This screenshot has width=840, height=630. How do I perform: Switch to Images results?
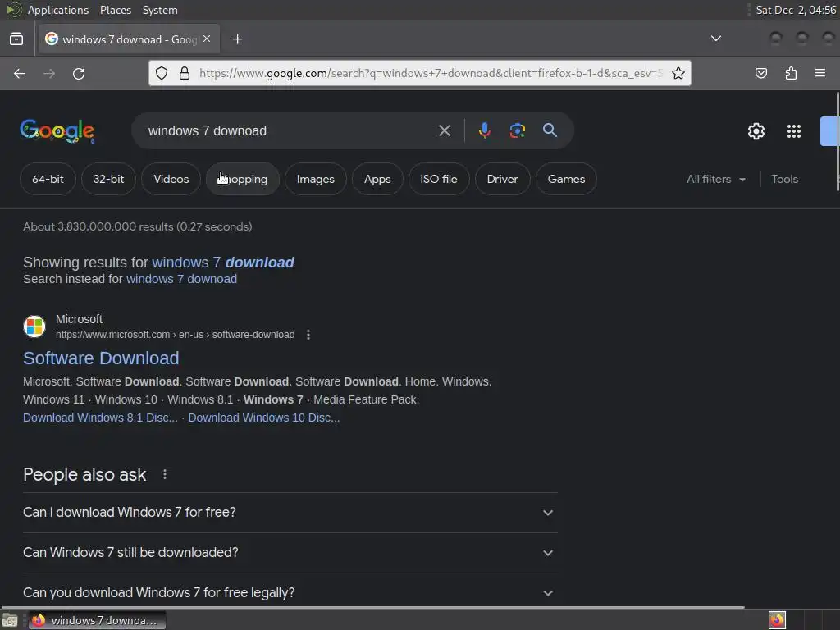(316, 179)
